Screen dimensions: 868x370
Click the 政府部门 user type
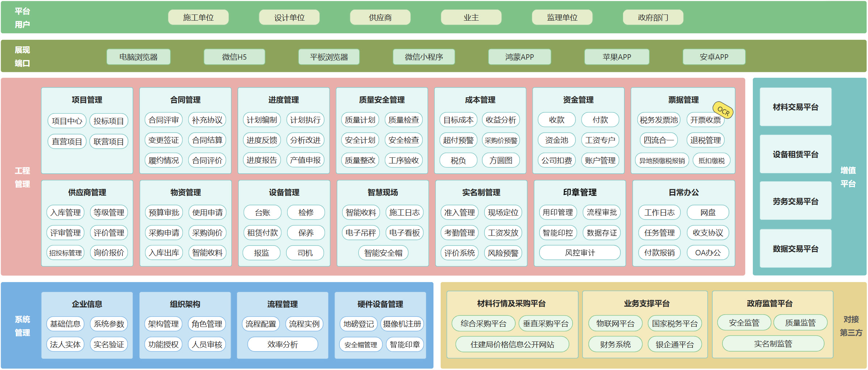pos(653,17)
